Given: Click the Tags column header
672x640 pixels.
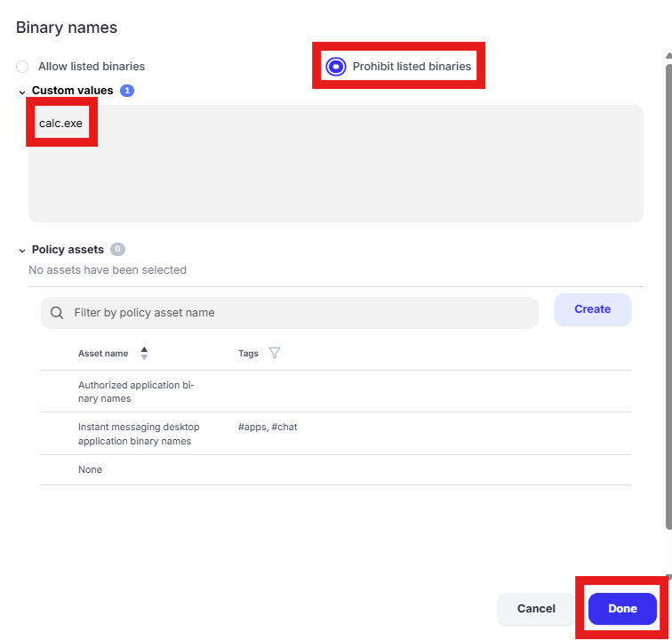Looking at the screenshot, I should (248, 354).
